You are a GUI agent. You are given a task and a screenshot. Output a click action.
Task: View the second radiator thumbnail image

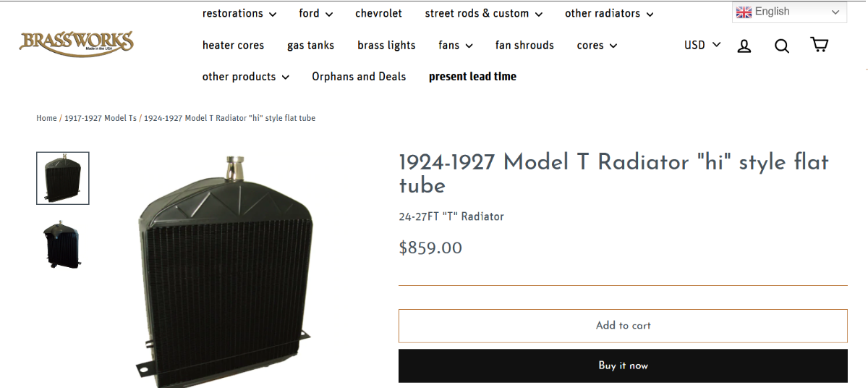tap(63, 245)
